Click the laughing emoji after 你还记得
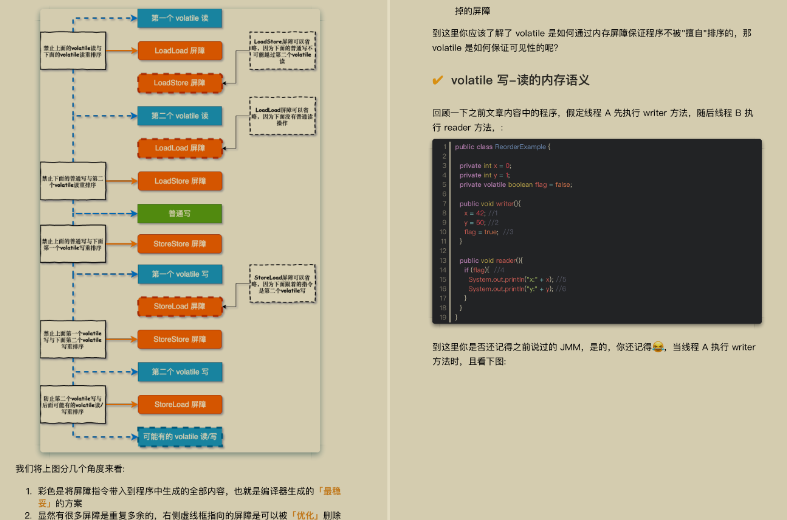The height and width of the screenshot is (520, 787). click(x=657, y=346)
